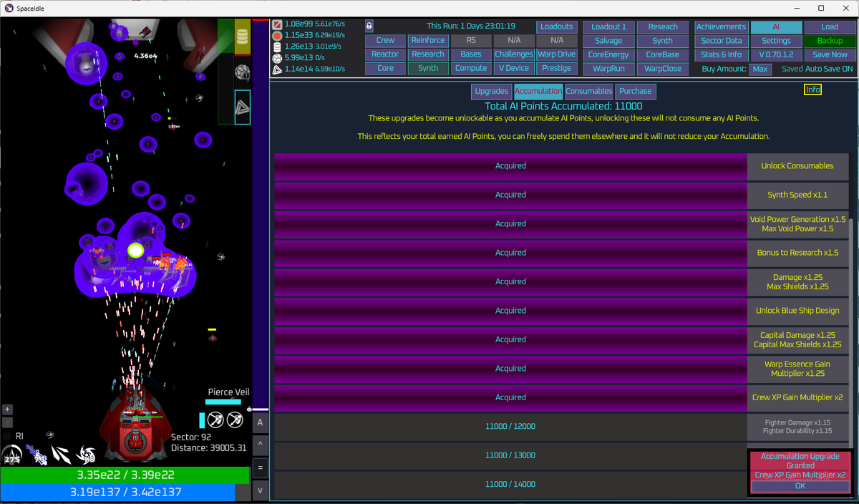Open the Achievements screen
This screenshot has height=504, width=859.
tap(721, 27)
